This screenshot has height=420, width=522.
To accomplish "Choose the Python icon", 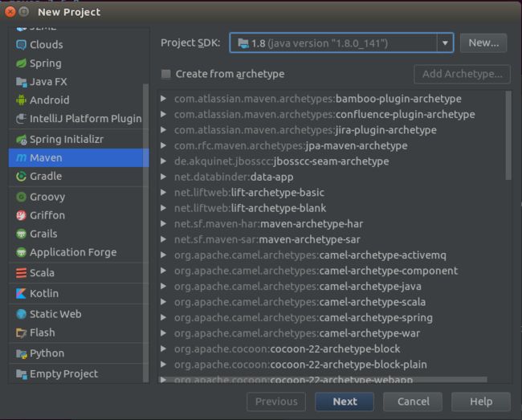I will [x=21, y=353].
